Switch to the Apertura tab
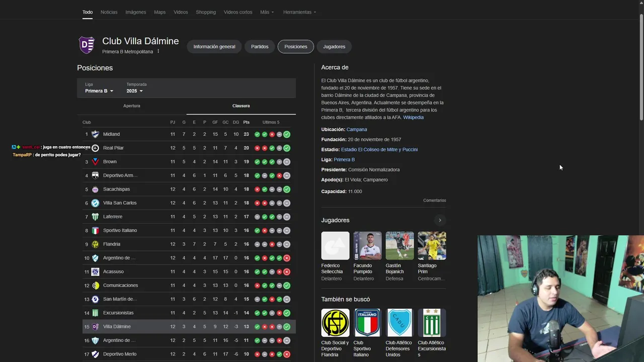 (132, 106)
